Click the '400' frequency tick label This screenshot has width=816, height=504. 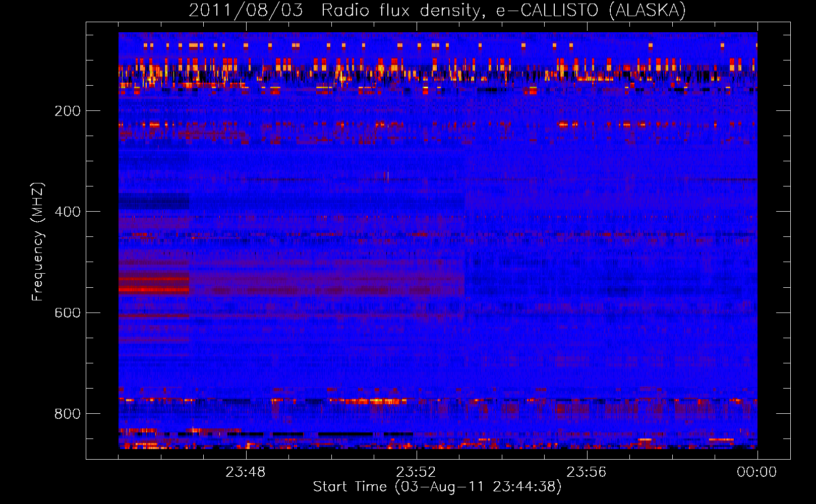[x=68, y=212]
